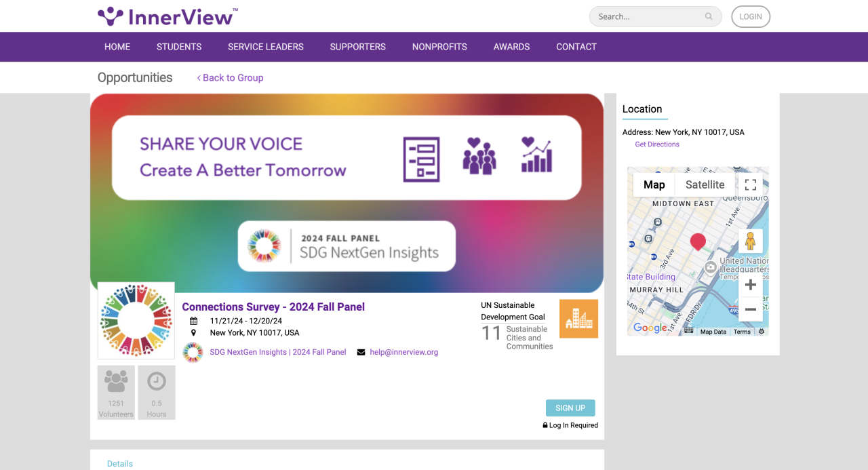The height and width of the screenshot is (470, 868).
Task: Click the 2024 Fall Panel SDG badge in banner
Action: (x=347, y=246)
